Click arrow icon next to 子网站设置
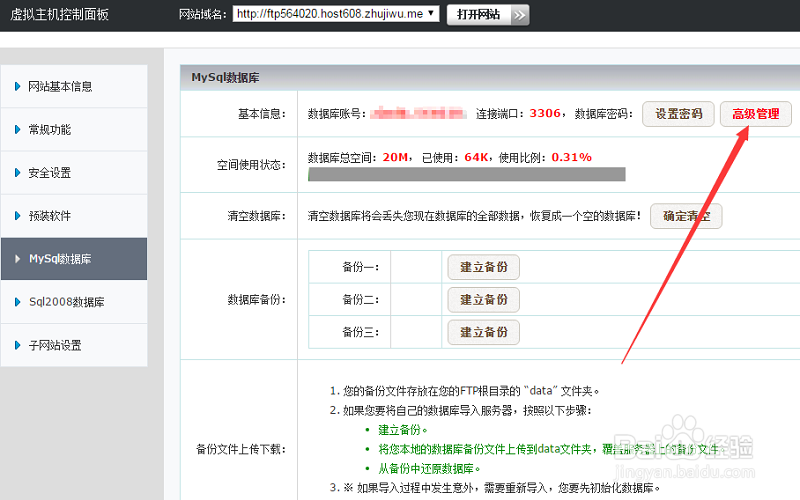800x500 pixels. point(17,345)
